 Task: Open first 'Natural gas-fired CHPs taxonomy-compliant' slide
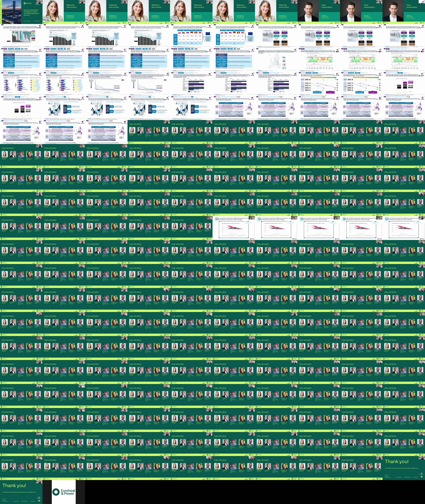(234, 108)
